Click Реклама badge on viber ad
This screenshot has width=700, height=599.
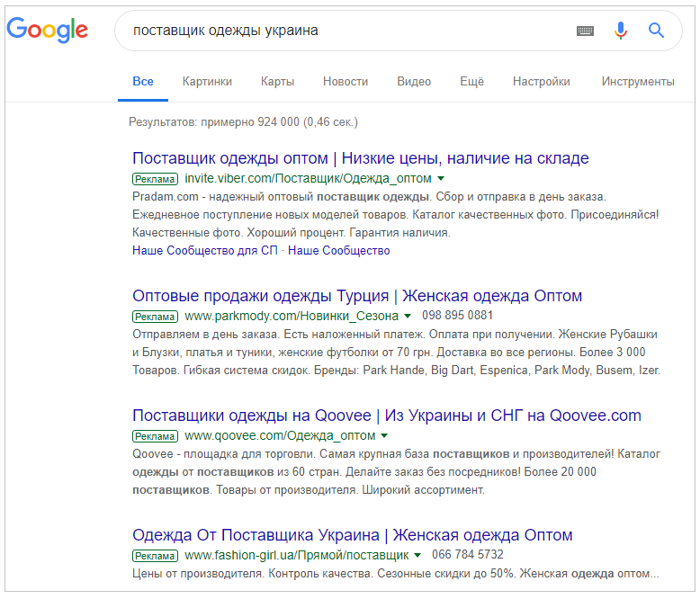(x=156, y=179)
